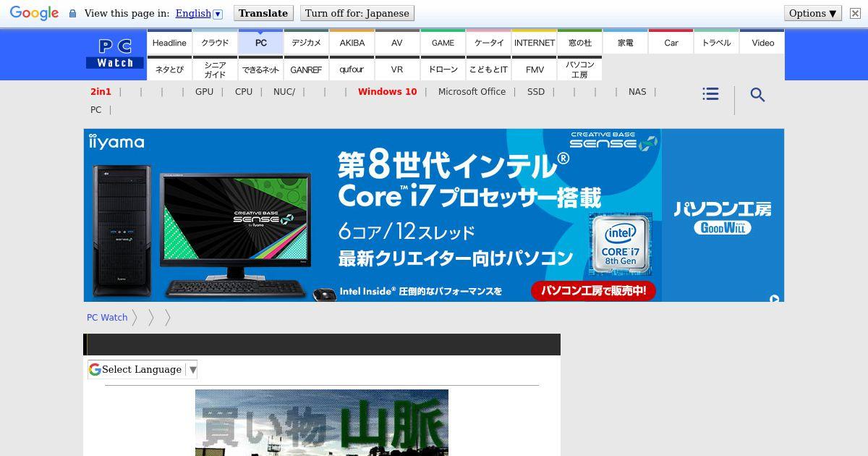
Task: Click the SSD topic link
Action: click(x=536, y=92)
